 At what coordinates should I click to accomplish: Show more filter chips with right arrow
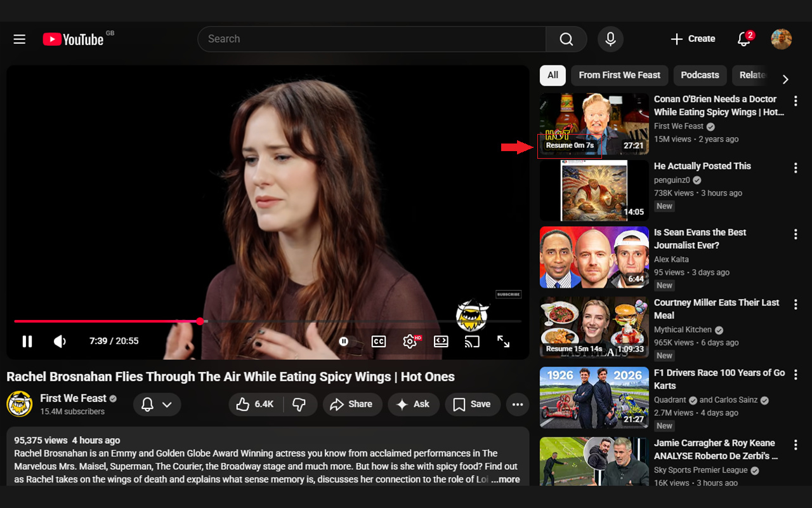pyautogui.click(x=785, y=79)
